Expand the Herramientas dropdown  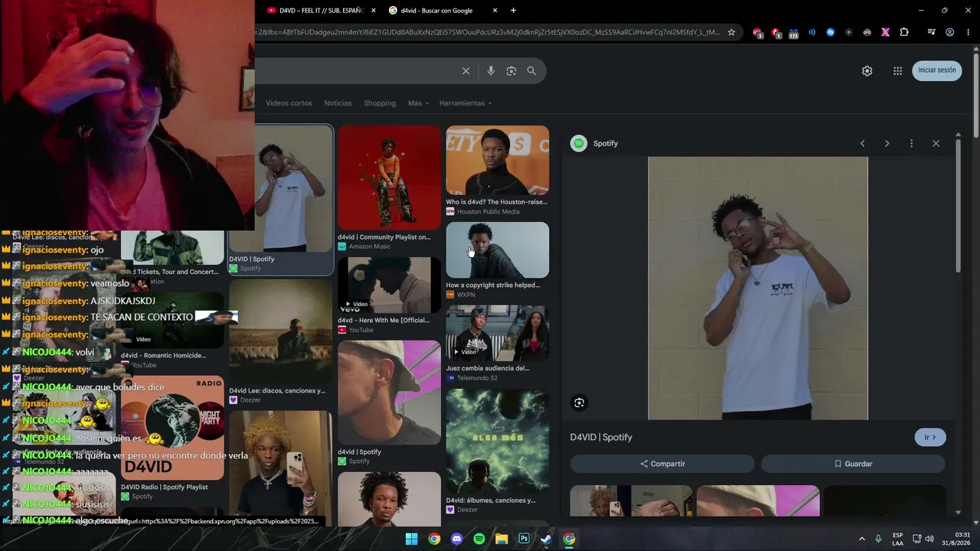point(465,103)
